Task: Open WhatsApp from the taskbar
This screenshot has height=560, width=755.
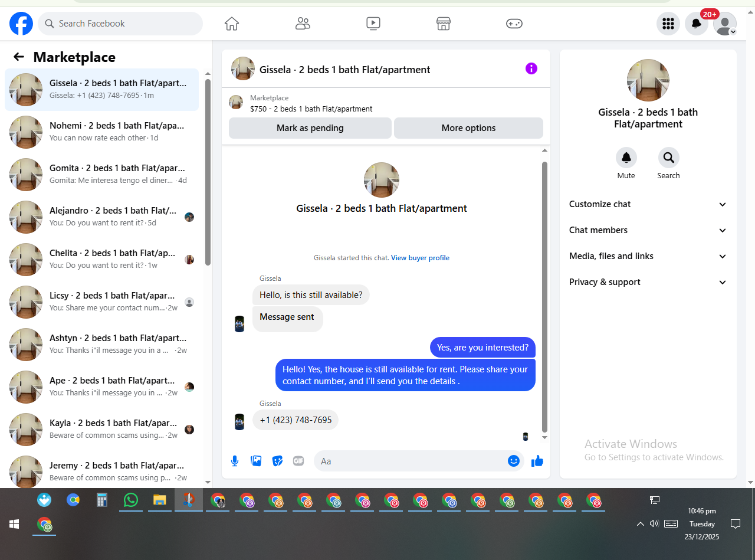Action: point(130,500)
